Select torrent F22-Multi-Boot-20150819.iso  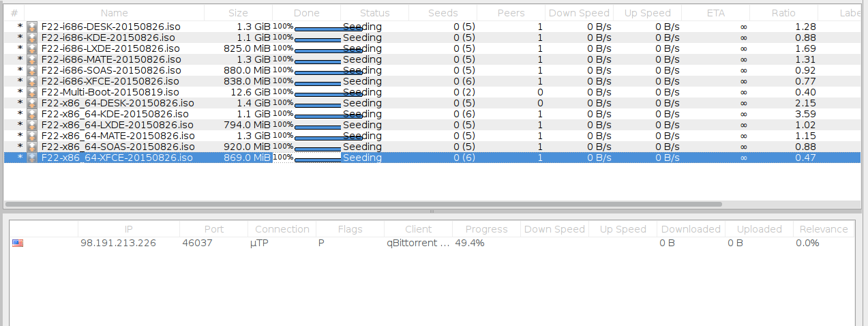coord(432,92)
